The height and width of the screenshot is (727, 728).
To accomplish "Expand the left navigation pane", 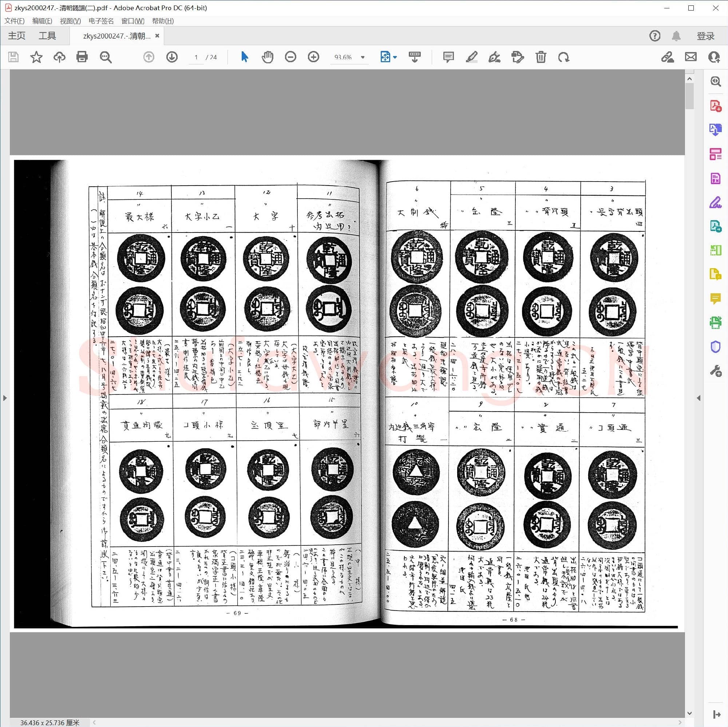I will click(4, 398).
